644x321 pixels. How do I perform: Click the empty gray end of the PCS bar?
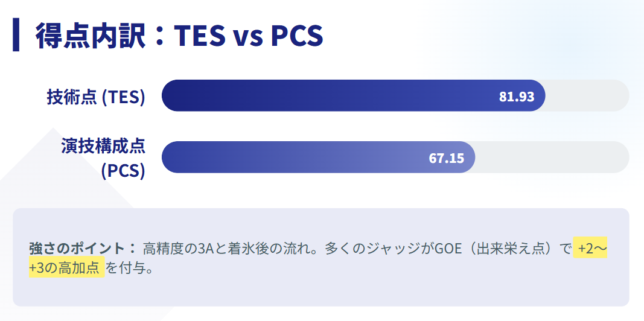[x=552, y=157]
